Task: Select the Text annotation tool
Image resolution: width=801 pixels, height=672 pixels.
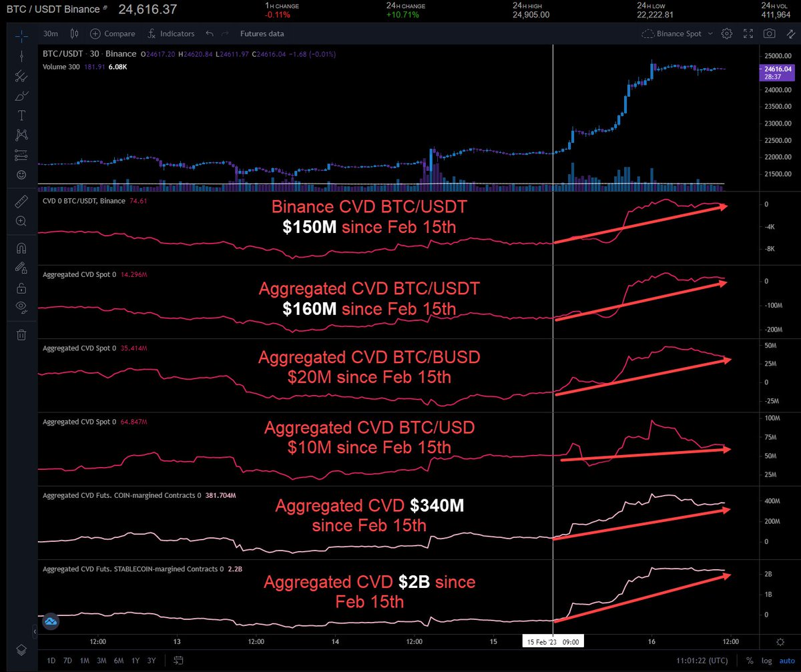Action: pyautogui.click(x=21, y=115)
